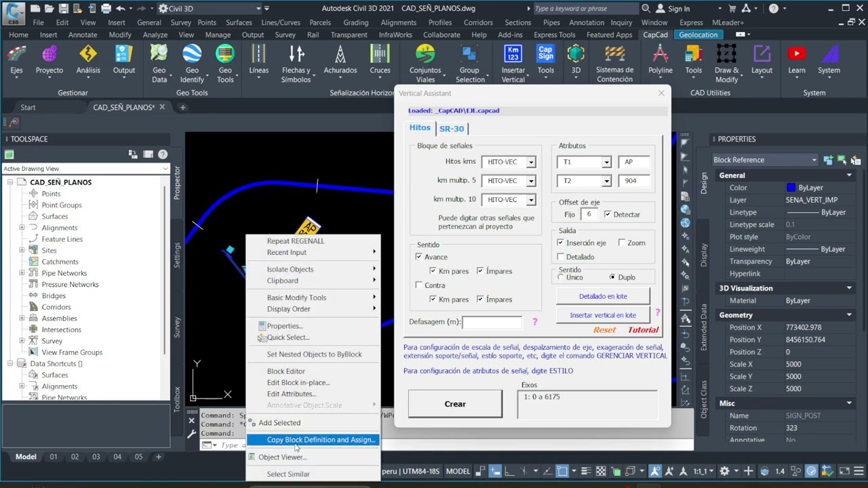This screenshot has height=488, width=868.
Task: Open Flechas y Símbolos tool
Action: [x=296, y=64]
